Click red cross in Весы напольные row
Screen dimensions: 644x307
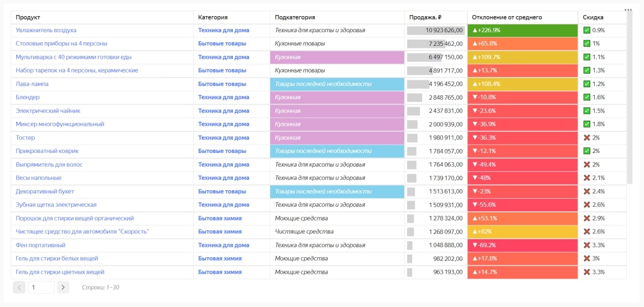click(587, 178)
